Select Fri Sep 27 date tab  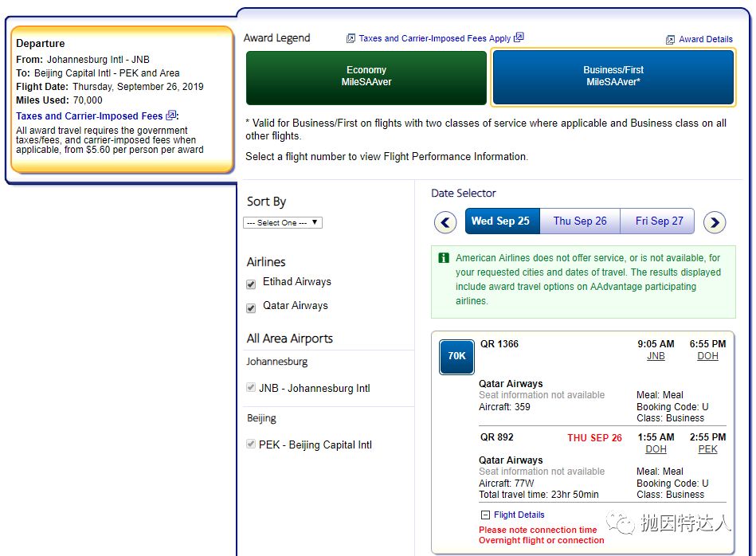pyautogui.click(x=658, y=221)
